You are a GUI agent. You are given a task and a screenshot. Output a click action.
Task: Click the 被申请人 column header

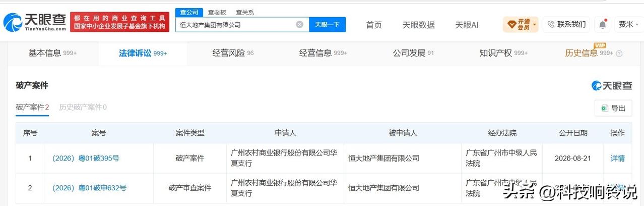coord(403,133)
